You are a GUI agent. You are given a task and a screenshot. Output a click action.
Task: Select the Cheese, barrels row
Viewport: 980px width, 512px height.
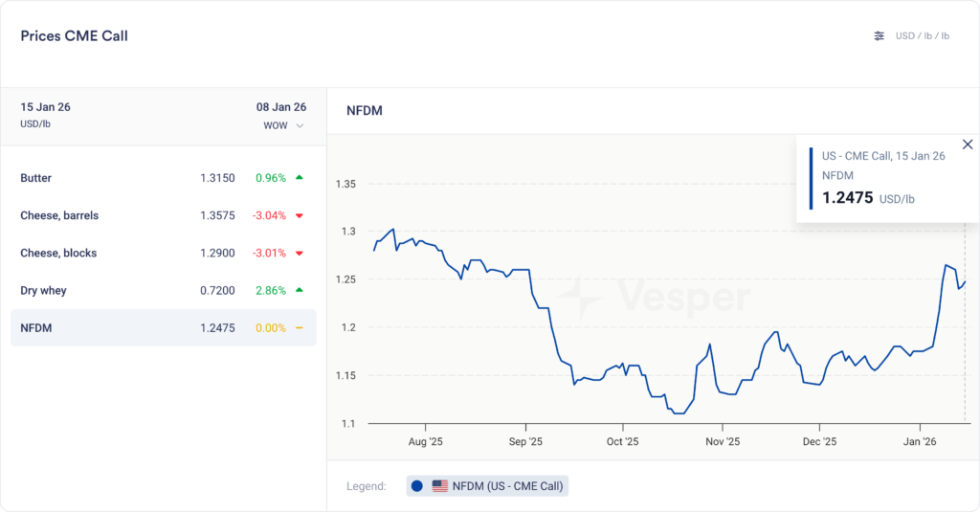[163, 215]
